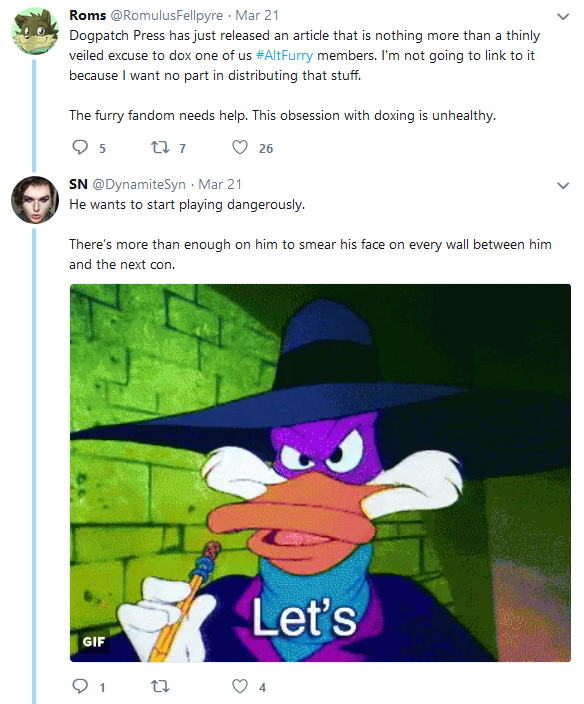Open @RomulusFellpyre handle link
Screen dimensions: 584x704
click(x=167, y=15)
